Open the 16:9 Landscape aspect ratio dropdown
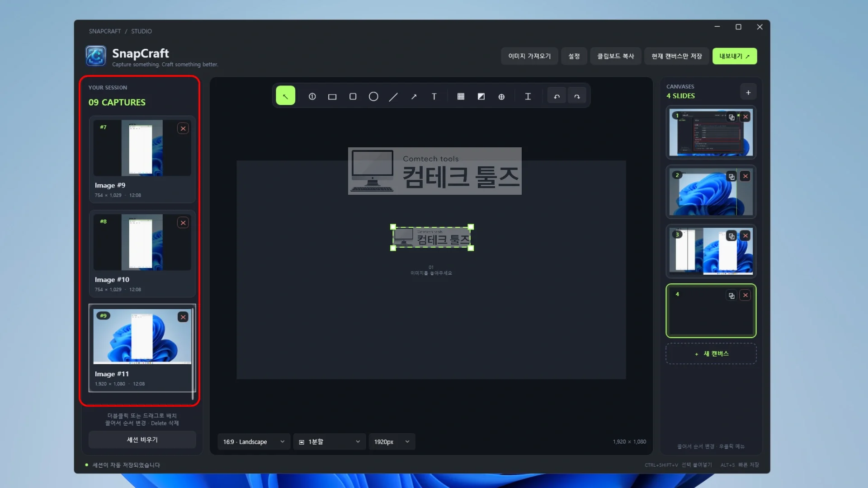This screenshot has width=868, height=488. click(254, 441)
